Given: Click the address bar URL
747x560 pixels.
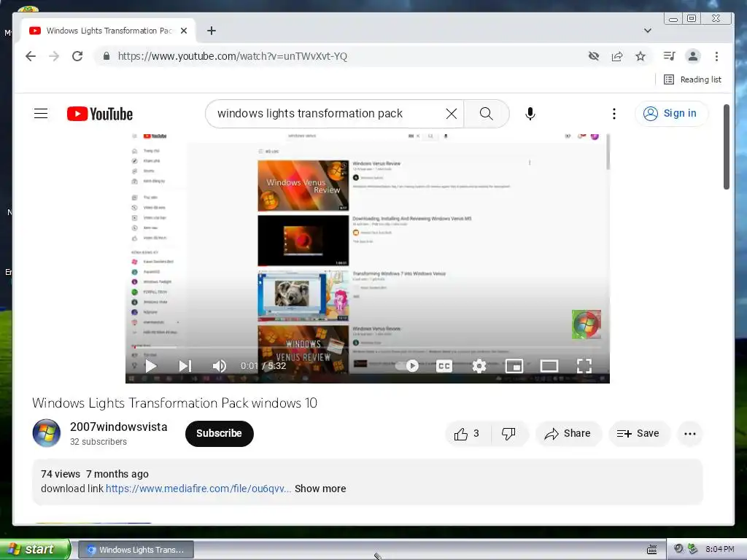Looking at the screenshot, I should click(232, 56).
